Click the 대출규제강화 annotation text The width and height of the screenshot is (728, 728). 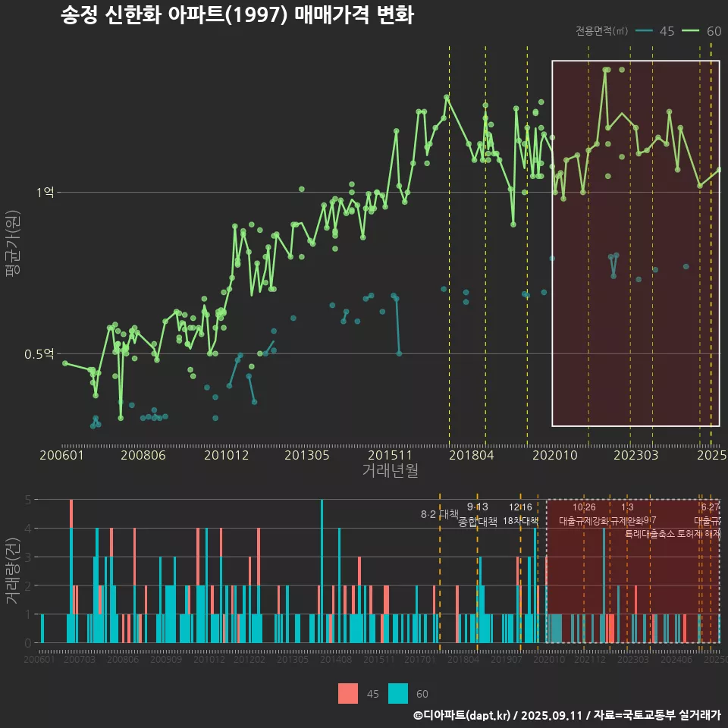coord(584,521)
